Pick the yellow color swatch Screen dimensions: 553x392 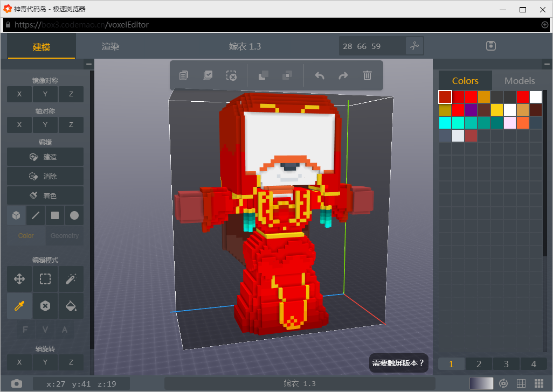point(496,109)
